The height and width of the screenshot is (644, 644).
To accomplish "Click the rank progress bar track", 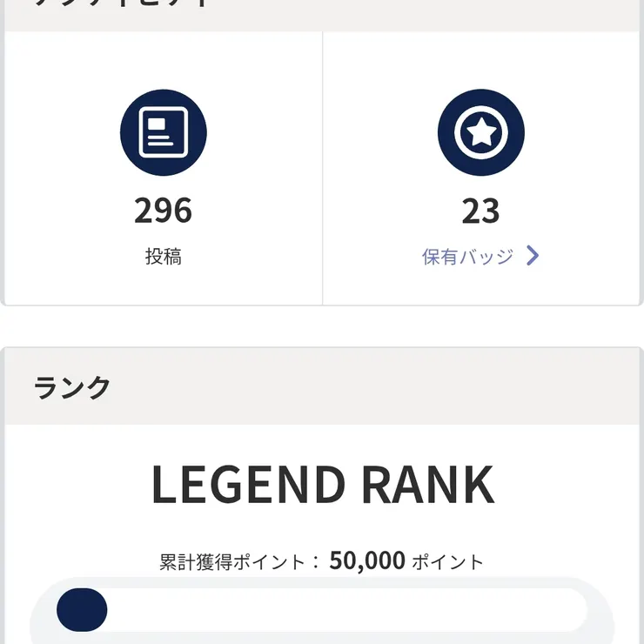I will 322,610.
